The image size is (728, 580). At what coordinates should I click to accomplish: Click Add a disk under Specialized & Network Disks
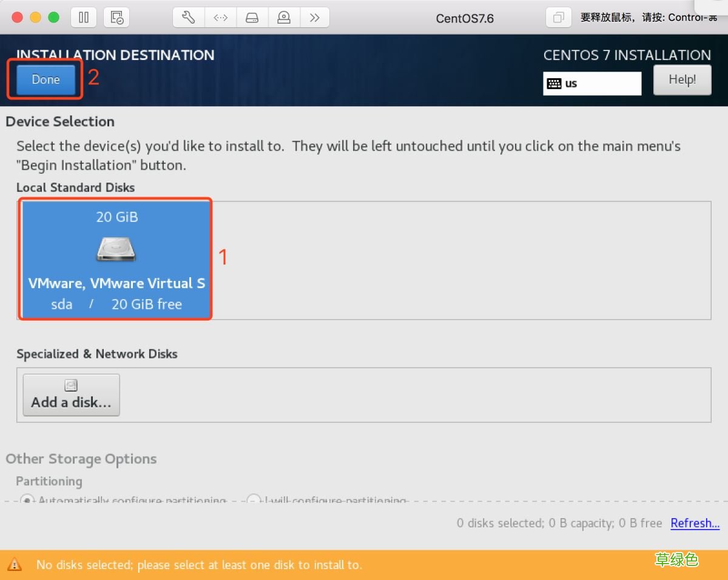[x=70, y=394]
